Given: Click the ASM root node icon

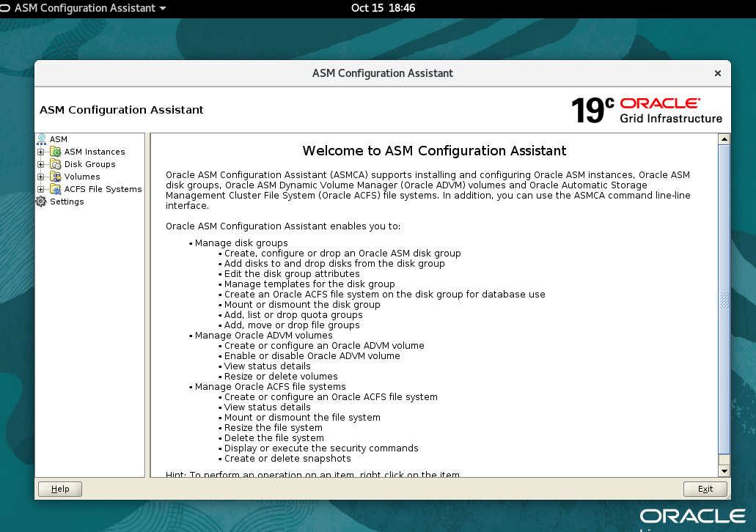Looking at the screenshot, I should point(42,139).
